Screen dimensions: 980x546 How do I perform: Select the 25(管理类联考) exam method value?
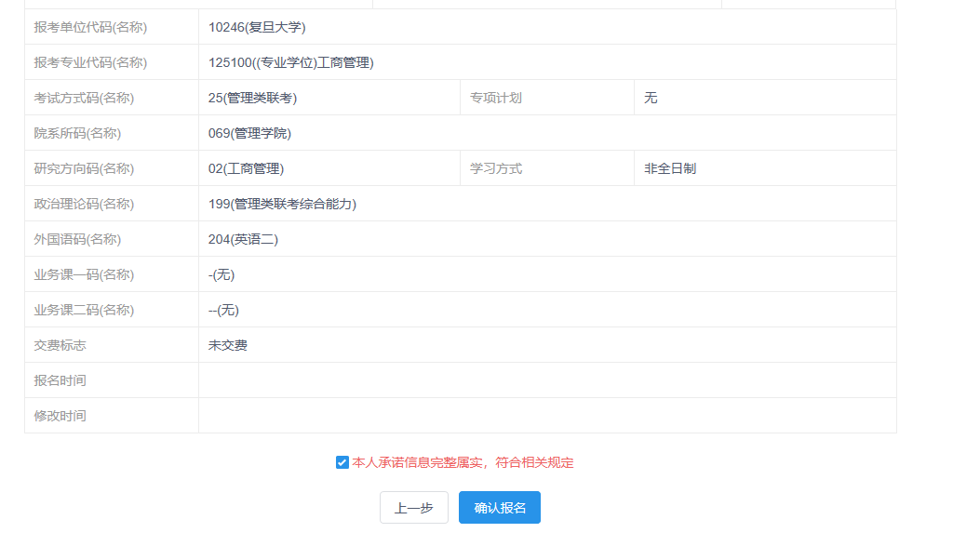[252, 98]
